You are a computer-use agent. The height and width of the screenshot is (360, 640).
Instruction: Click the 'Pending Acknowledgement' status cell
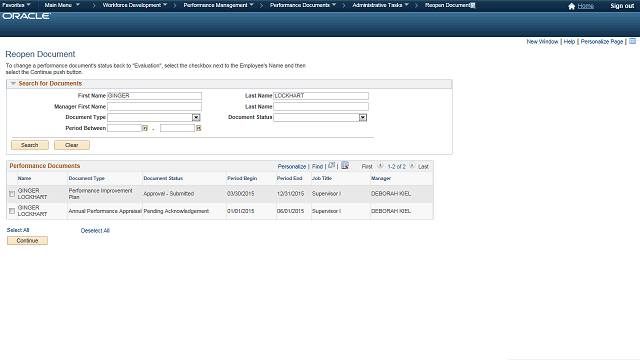coord(176,211)
